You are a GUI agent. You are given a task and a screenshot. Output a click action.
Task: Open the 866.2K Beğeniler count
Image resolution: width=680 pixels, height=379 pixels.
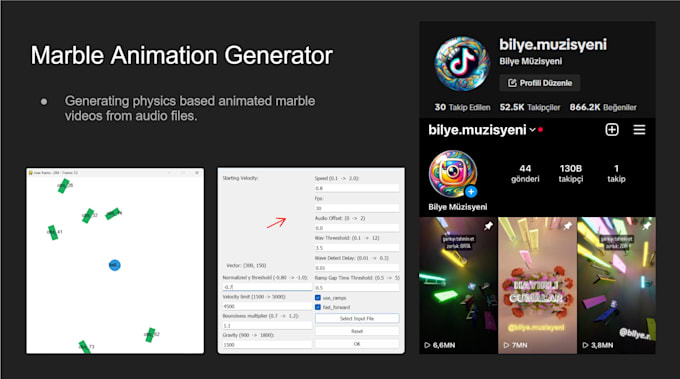(603, 107)
